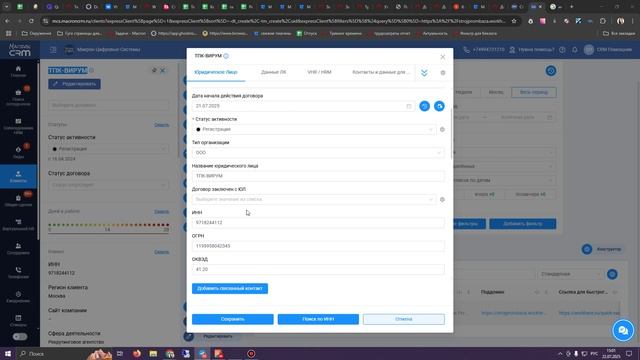Click gear icon next to contract legal entity

(x=442, y=200)
